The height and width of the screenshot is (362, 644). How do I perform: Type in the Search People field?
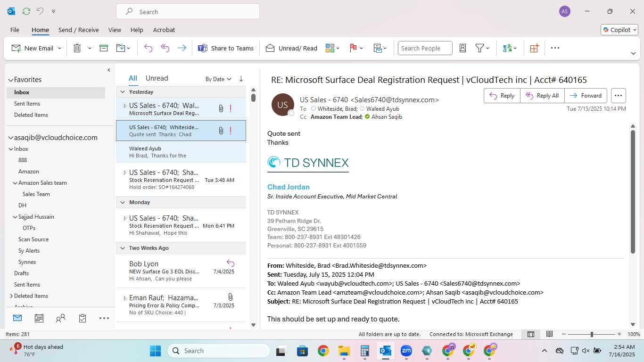[425, 48]
